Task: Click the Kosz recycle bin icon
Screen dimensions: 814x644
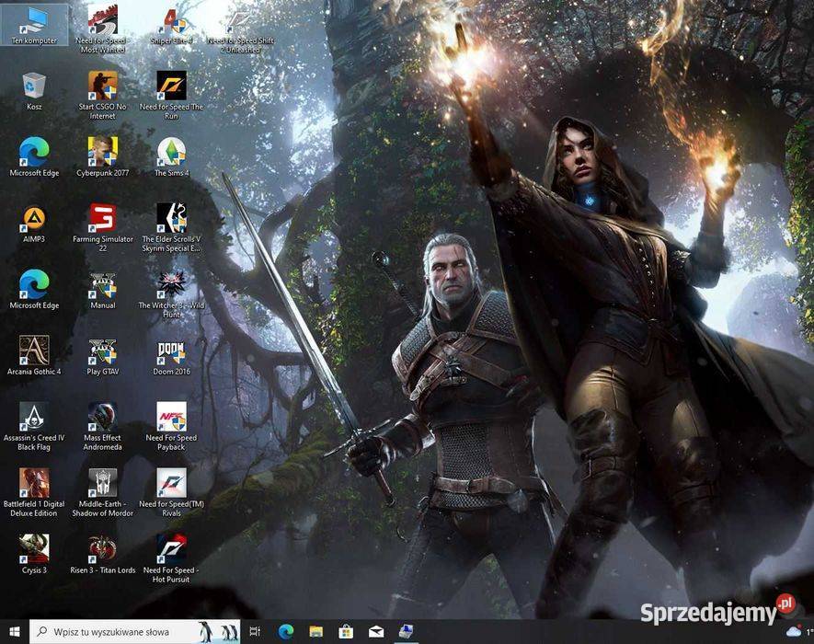Action: click(34, 86)
